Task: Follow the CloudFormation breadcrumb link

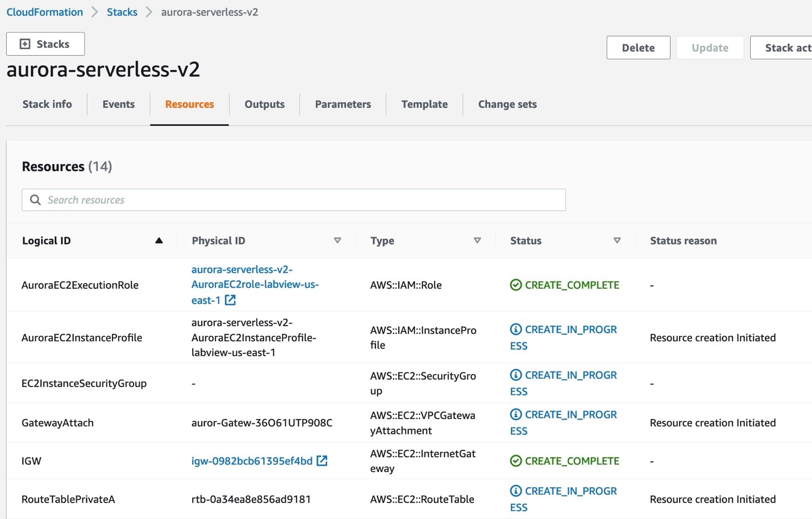Action: (x=44, y=11)
